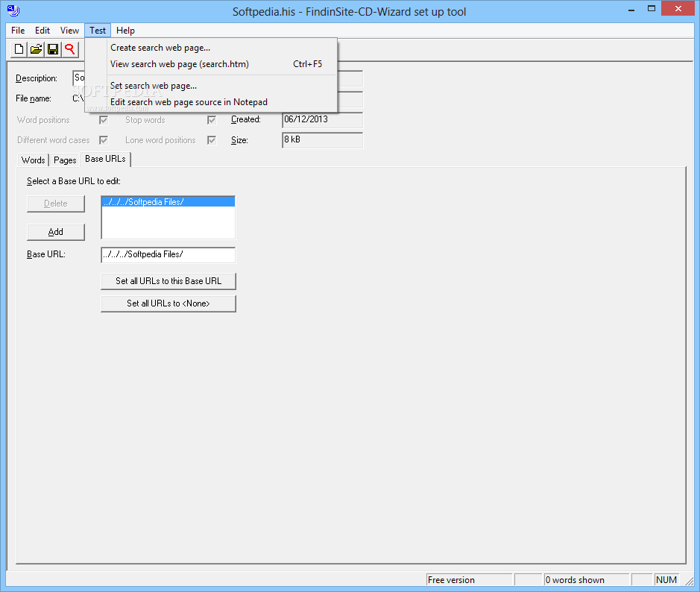Click the Open folder toolbar icon
Screen dimensions: 700x592
36,49
